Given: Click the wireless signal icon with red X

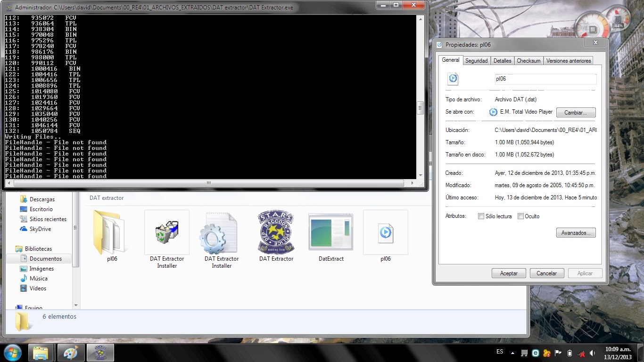Looking at the screenshot, I should tap(581, 353).
